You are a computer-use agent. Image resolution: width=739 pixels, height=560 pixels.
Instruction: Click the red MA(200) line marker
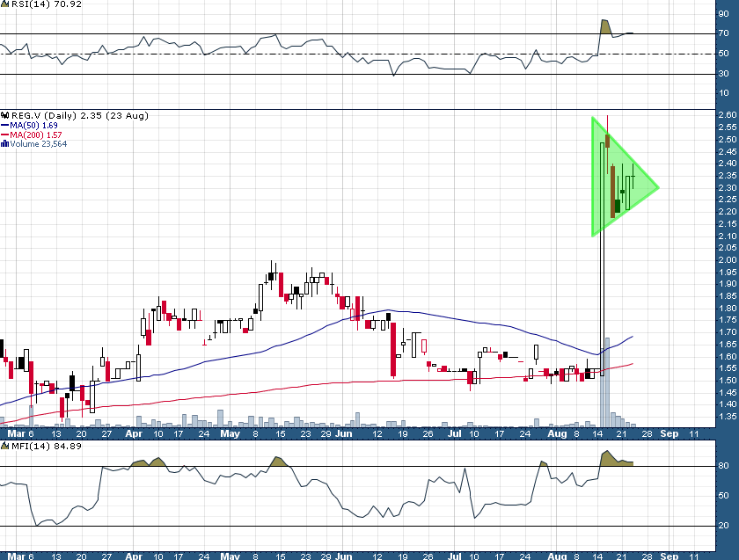[4, 135]
